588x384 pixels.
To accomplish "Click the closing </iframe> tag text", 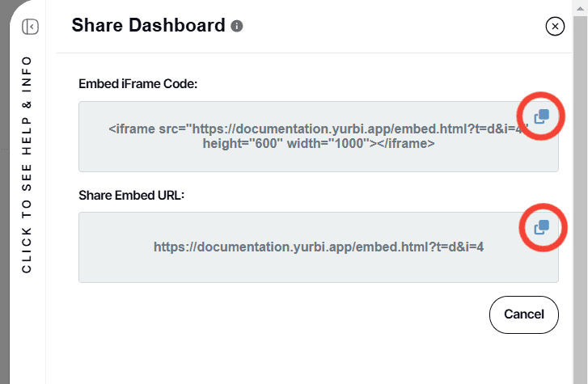I will [x=403, y=144].
